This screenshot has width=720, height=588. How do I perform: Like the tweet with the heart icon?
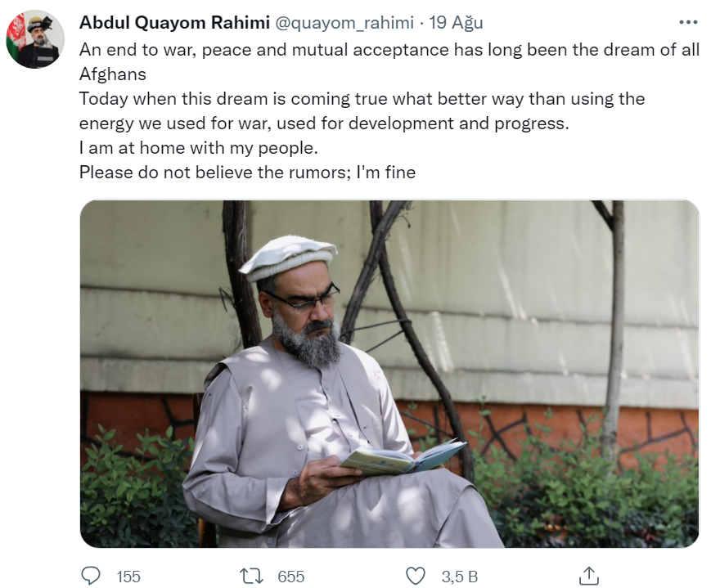(x=416, y=576)
